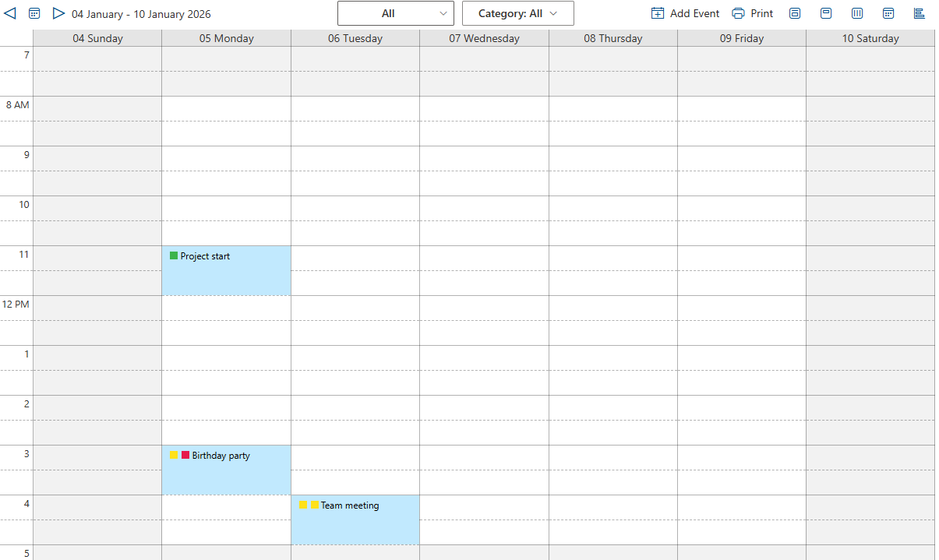Image resolution: width=939 pixels, height=560 pixels.
Task: Click the Wednesday 9 AM time slot
Action: pyautogui.click(x=484, y=158)
